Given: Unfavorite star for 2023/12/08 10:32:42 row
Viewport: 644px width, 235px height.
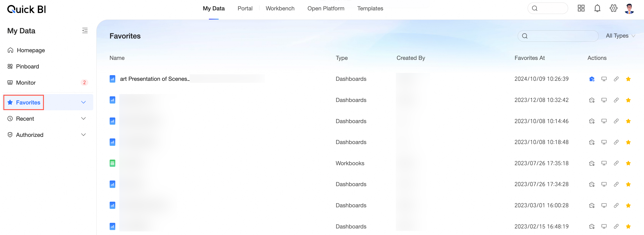Looking at the screenshot, I should pyautogui.click(x=628, y=100).
